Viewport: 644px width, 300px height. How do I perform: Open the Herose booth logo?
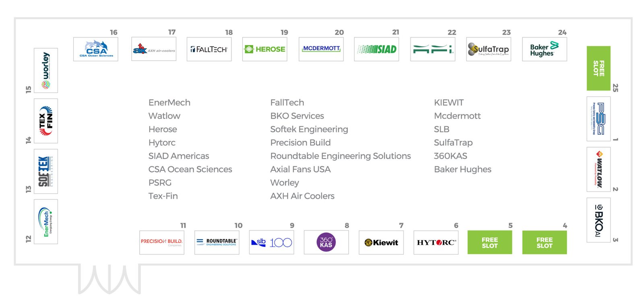tap(265, 49)
